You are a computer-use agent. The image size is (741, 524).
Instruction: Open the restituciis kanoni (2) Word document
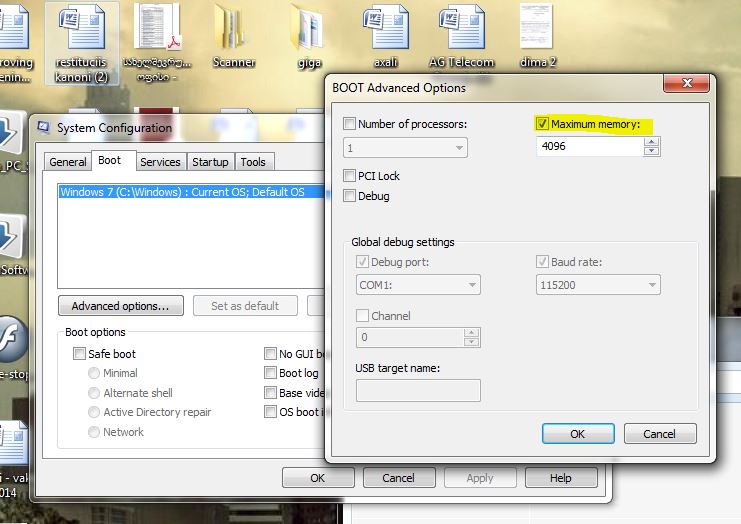[81, 43]
